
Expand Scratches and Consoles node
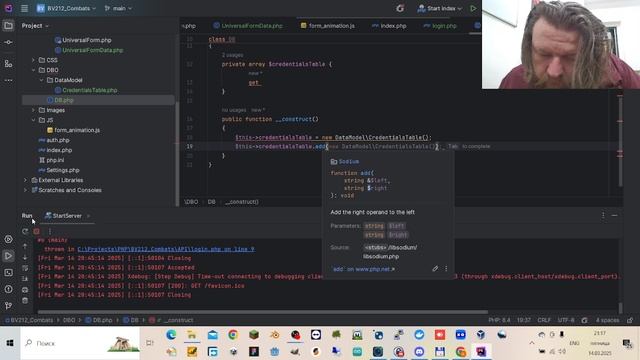point(25,190)
